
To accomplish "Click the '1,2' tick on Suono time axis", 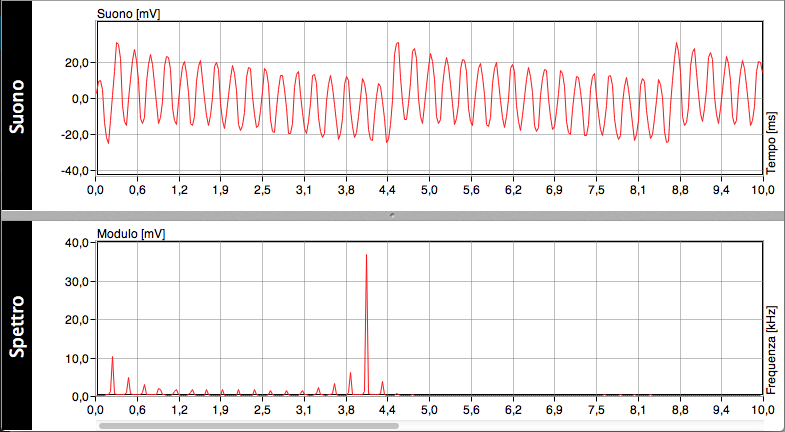I will 179,190.
